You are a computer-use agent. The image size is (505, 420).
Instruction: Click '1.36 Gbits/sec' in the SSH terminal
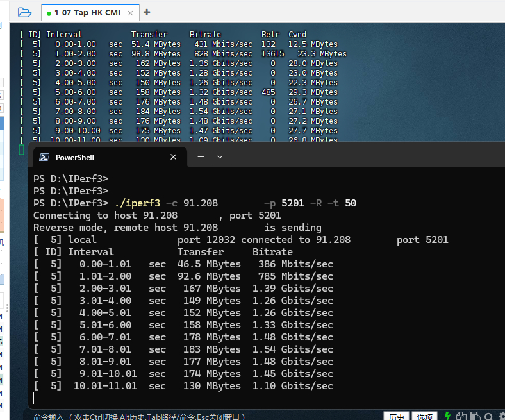pyautogui.click(x=221, y=63)
